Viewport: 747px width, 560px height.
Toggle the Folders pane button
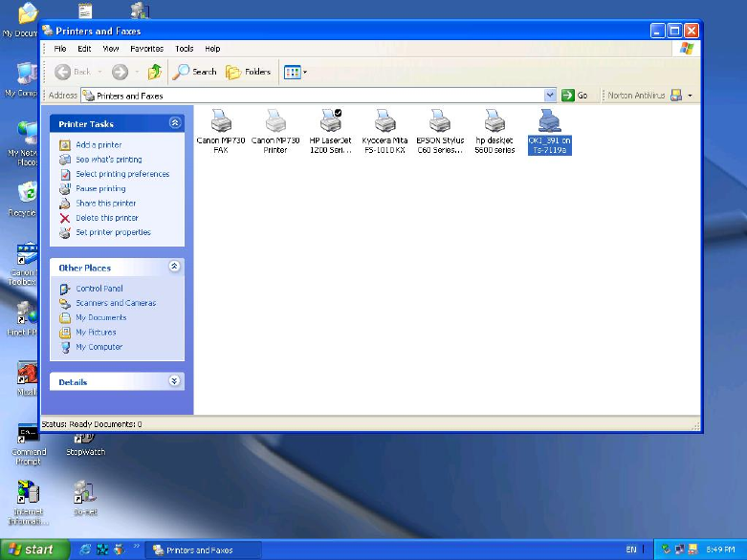pos(249,72)
